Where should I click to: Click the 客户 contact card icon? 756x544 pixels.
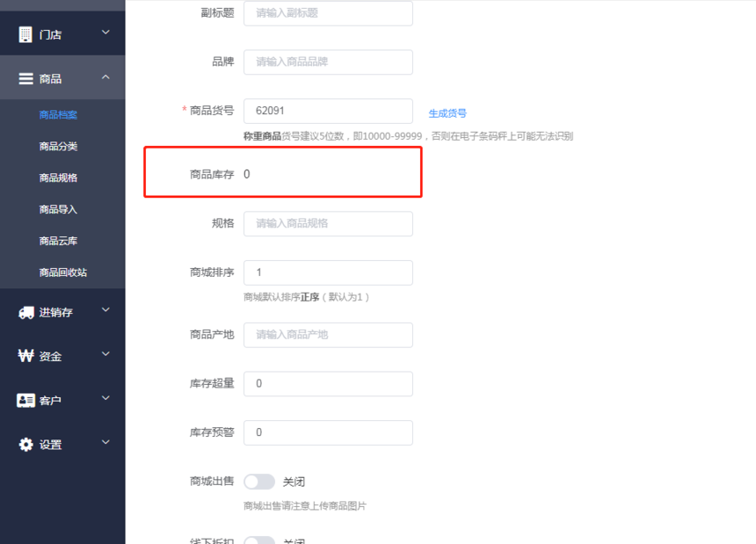[x=26, y=401]
